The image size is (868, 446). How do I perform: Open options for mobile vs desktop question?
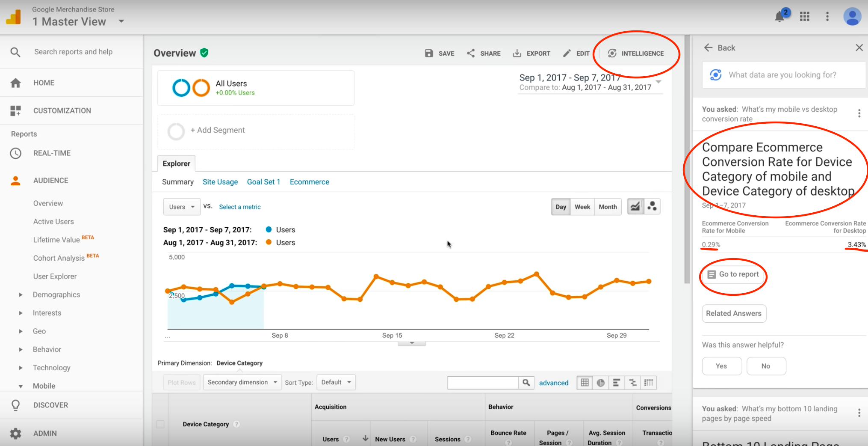pos(859,113)
